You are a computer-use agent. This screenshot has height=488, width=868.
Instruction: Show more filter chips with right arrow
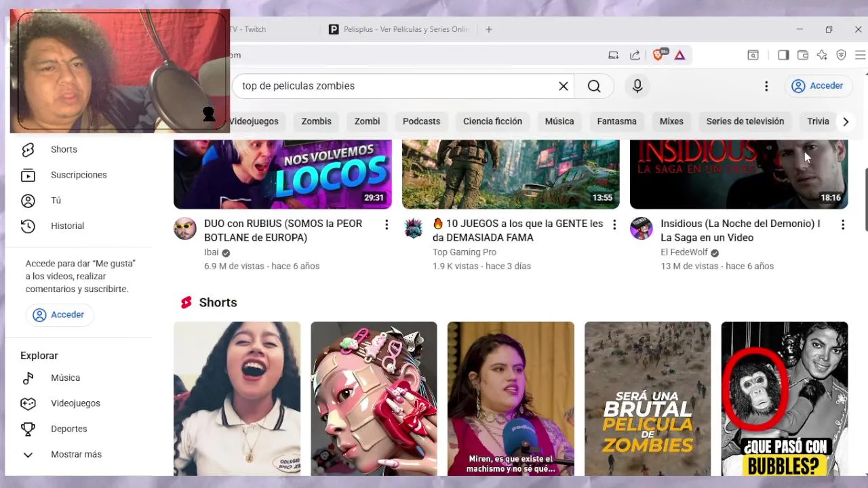click(x=846, y=121)
